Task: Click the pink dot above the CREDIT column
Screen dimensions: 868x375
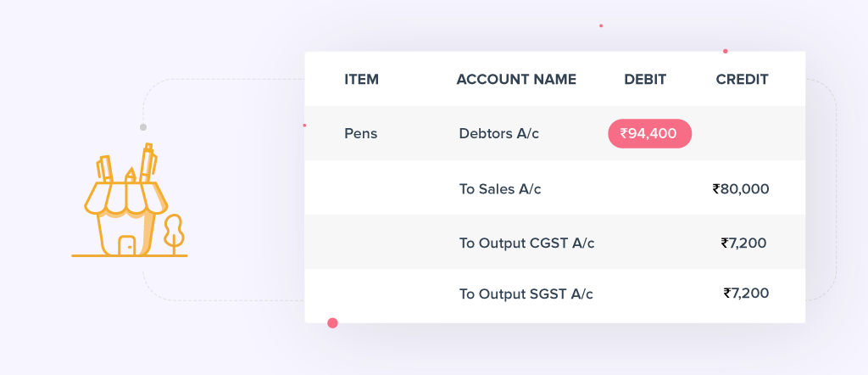Action: tap(726, 51)
